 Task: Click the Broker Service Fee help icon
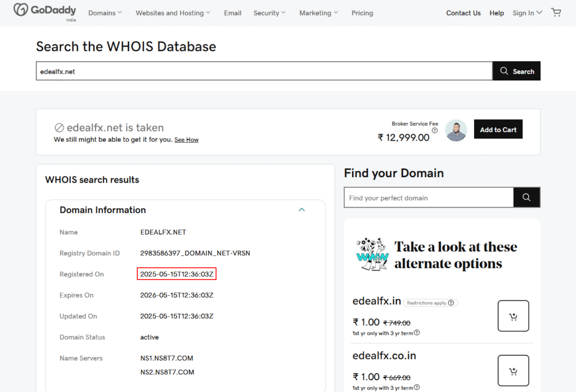pos(435,130)
